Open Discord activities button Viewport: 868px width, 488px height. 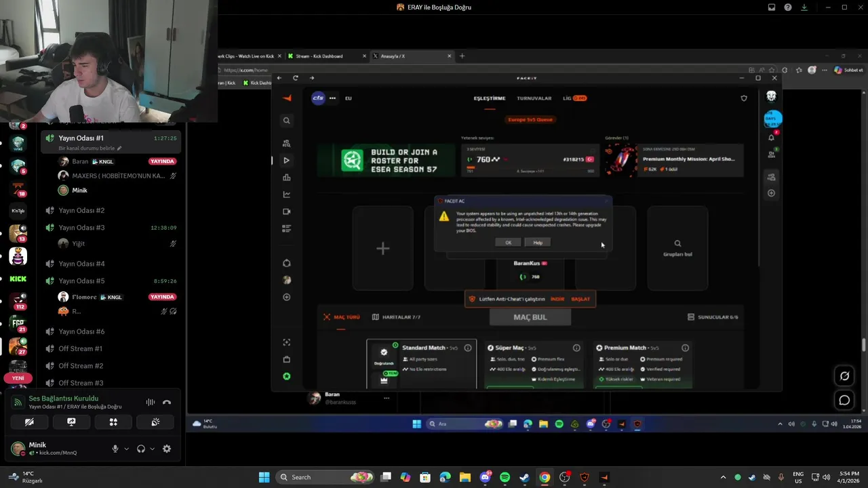coord(113,422)
